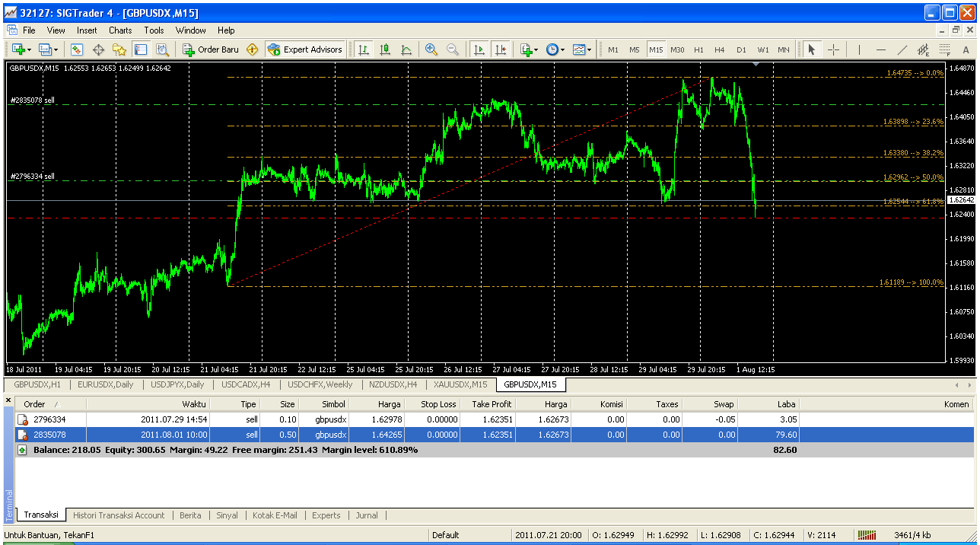Toggle Auto Scroll on the chart
The height and width of the screenshot is (545, 980).
(479, 49)
